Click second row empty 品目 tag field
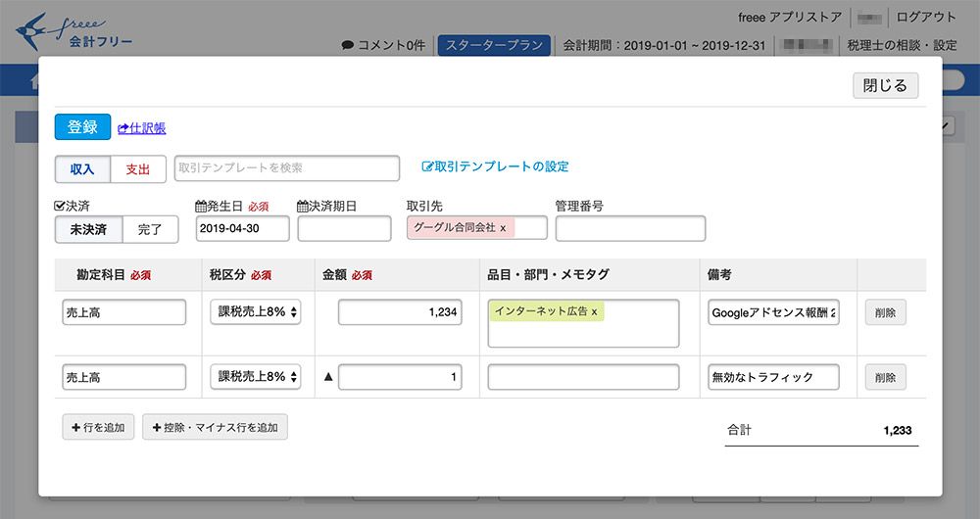This screenshot has width=980, height=519. click(583, 377)
